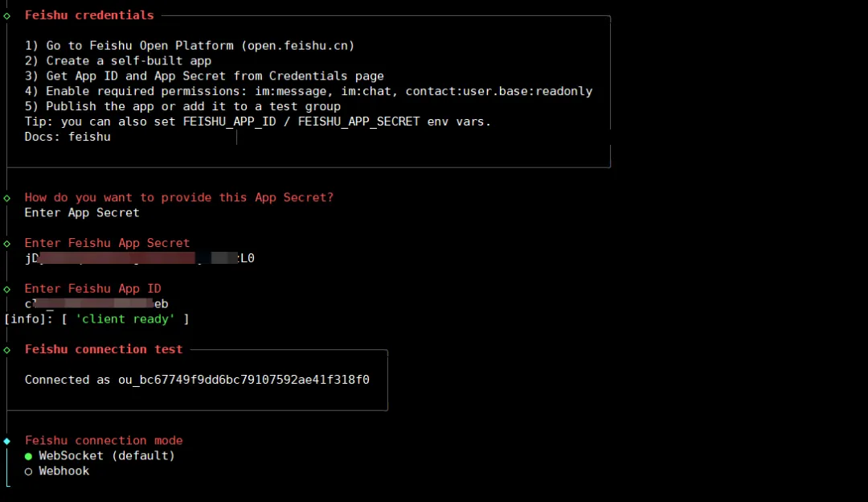Click the 'Feishu connection mode' prompt
This screenshot has height=502, width=868.
pos(104,441)
